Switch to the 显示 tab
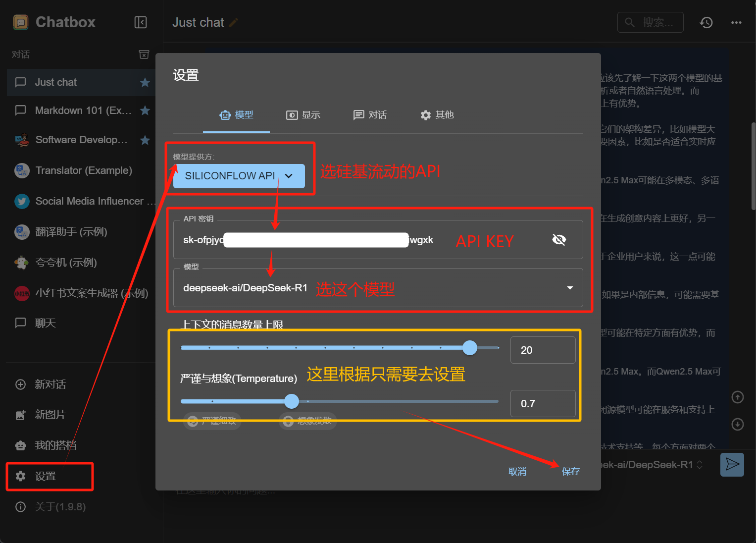This screenshot has width=756, height=543. point(303,115)
